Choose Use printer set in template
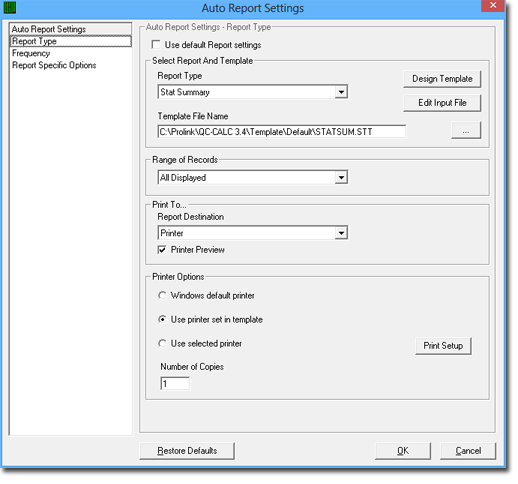Viewport: 518px width, 484px height. tap(162, 319)
